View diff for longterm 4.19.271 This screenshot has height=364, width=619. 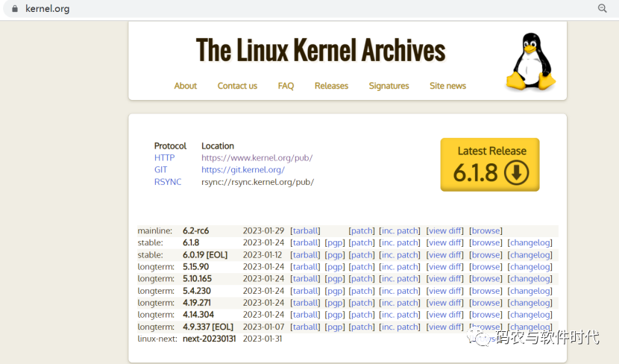[x=444, y=302]
